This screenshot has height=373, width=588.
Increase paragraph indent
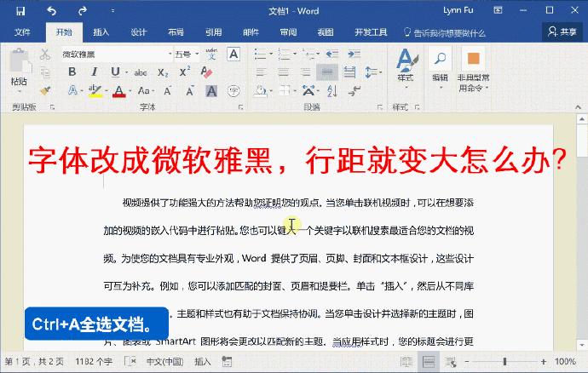[x=354, y=54]
